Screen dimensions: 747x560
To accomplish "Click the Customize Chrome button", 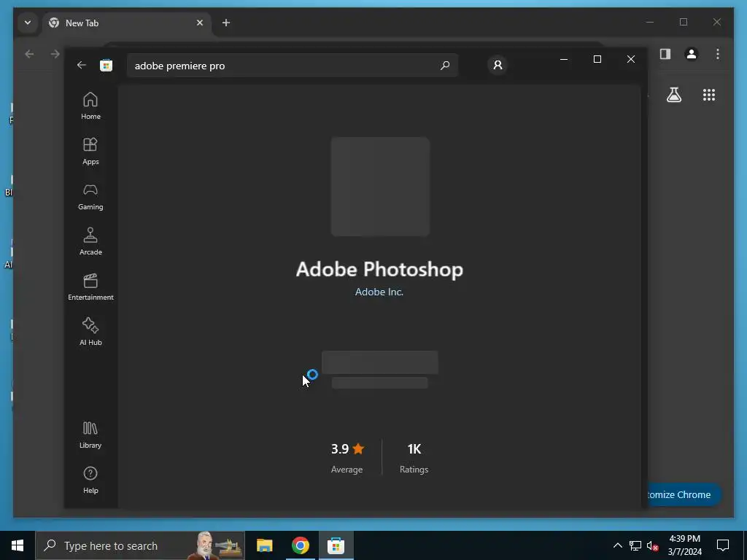I will 684,494.
